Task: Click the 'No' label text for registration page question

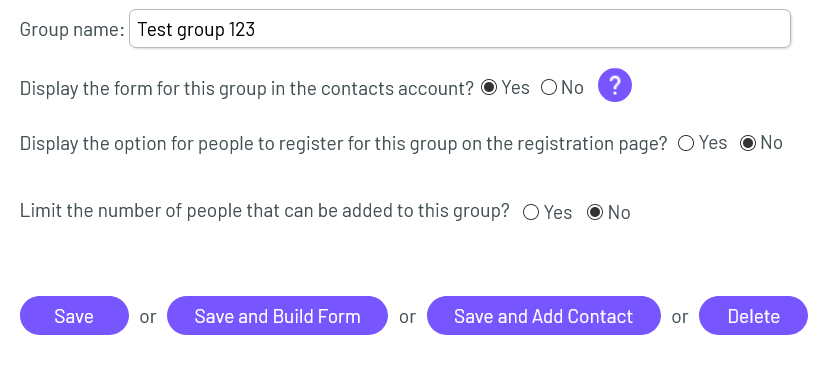Action: point(772,143)
